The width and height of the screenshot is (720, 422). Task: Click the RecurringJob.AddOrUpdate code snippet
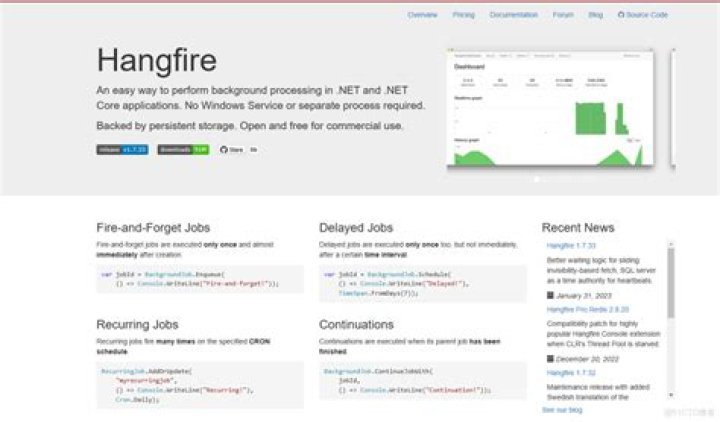200,385
